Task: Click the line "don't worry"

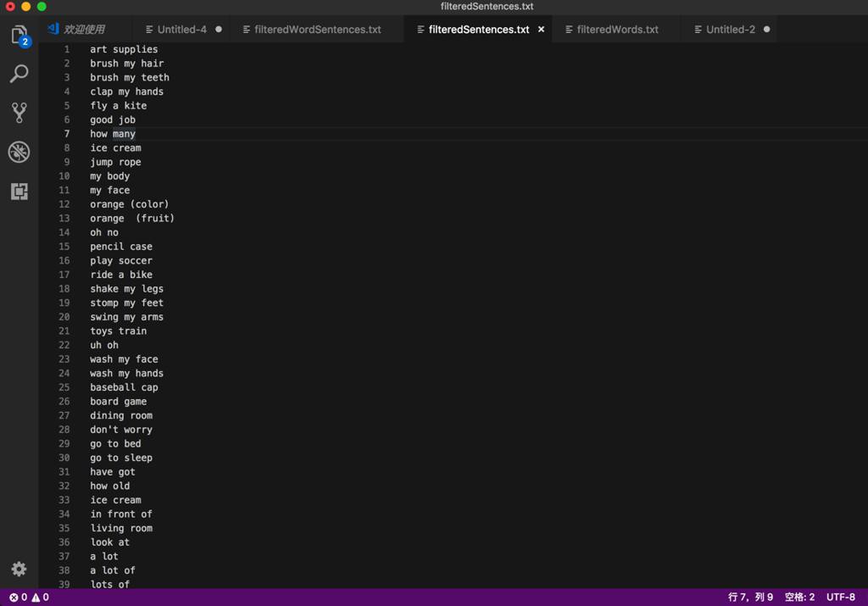Action: (121, 430)
